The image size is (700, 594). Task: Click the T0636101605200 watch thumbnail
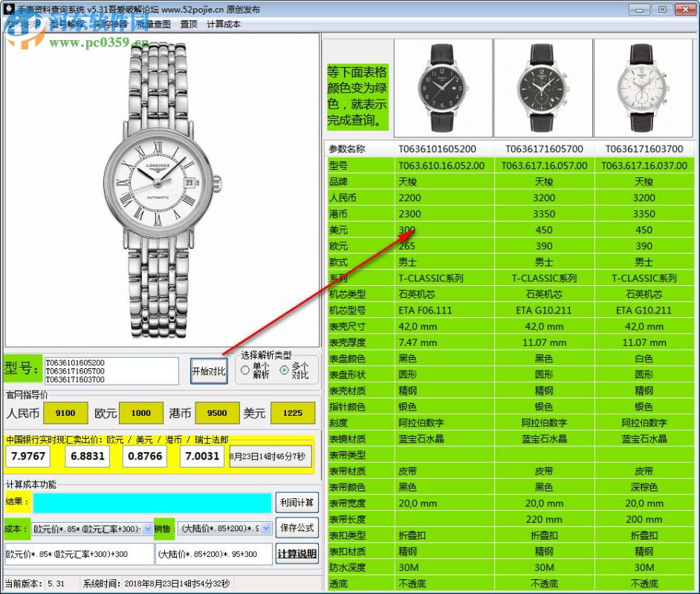(x=443, y=88)
